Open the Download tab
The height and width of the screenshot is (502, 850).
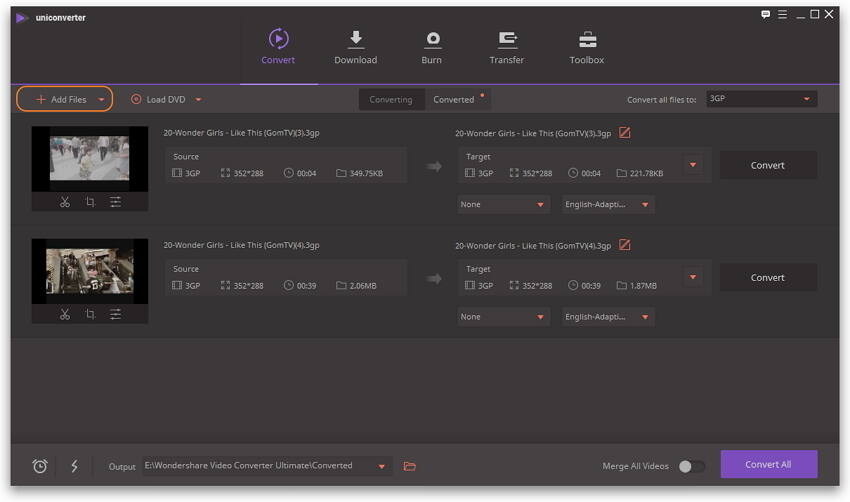[x=356, y=47]
